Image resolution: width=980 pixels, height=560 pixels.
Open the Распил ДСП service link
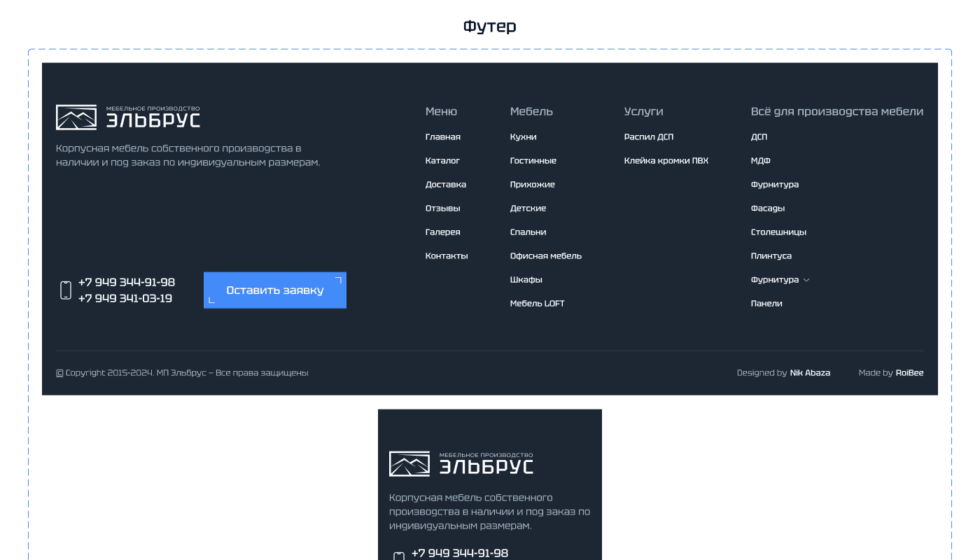(649, 137)
